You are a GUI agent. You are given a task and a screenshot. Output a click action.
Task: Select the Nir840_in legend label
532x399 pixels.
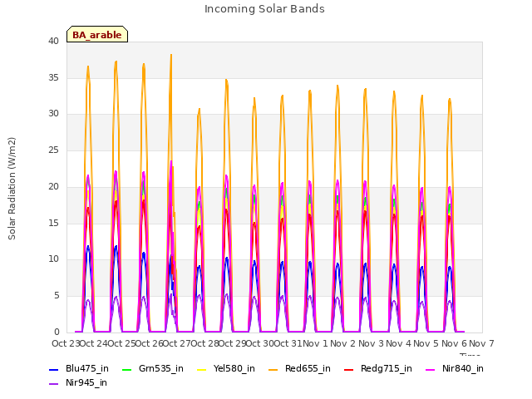463,369
